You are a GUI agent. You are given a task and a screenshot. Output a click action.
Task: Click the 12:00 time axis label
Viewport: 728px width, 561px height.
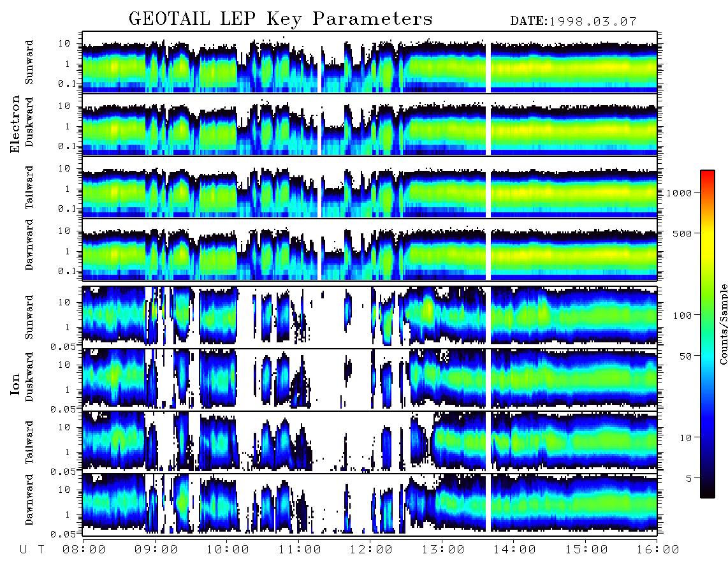[372, 550]
